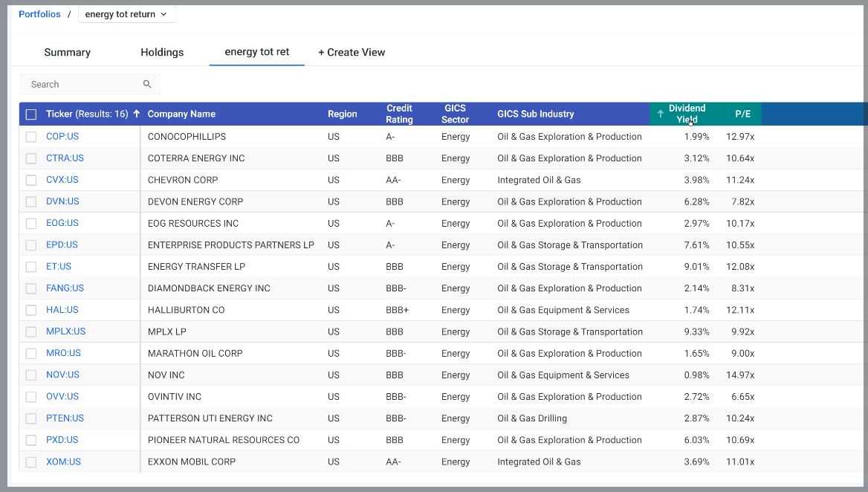
Task: Switch to the Holdings tab
Action: tap(162, 52)
